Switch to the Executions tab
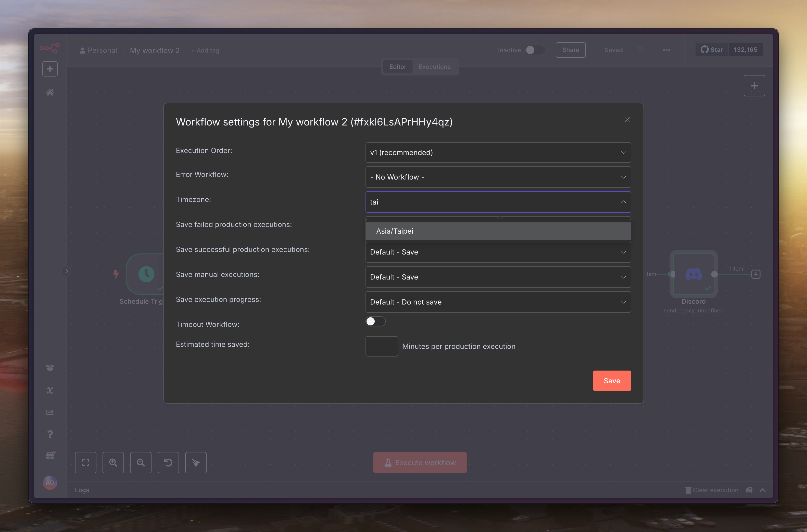 point(434,67)
